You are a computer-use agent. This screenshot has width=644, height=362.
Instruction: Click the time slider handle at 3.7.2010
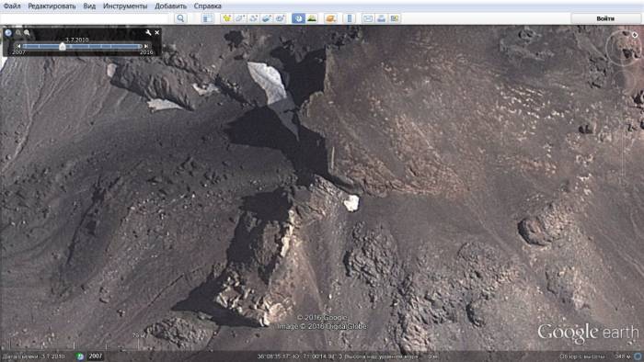(x=63, y=46)
